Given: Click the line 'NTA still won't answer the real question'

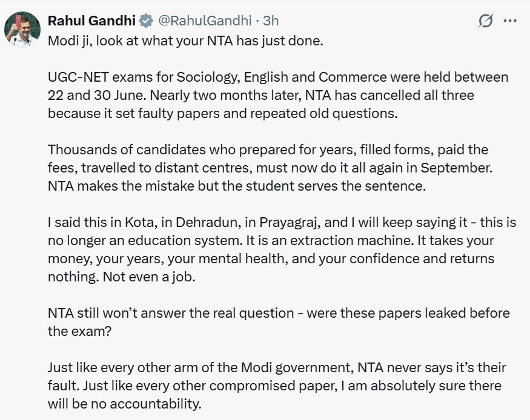Looking at the screenshot, I should pos(279,313).
